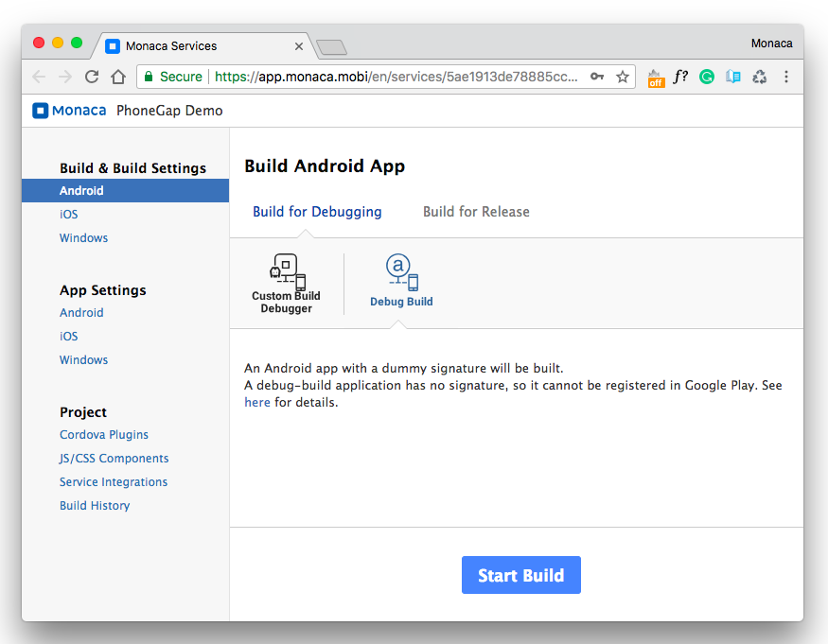Open the 'here' details link
The width and height of the screenshot is (828, 644).
point(257,402)
